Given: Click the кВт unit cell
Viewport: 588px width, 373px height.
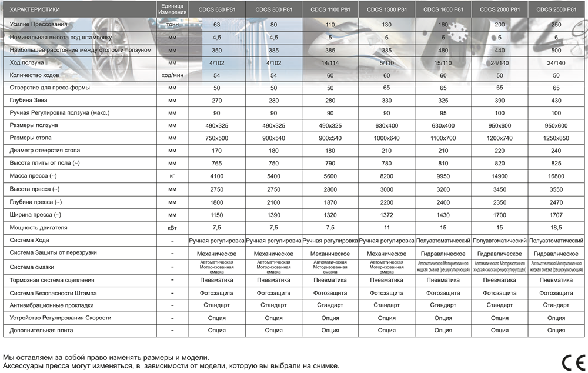Looking at the screenshot, I should [172, 228].
